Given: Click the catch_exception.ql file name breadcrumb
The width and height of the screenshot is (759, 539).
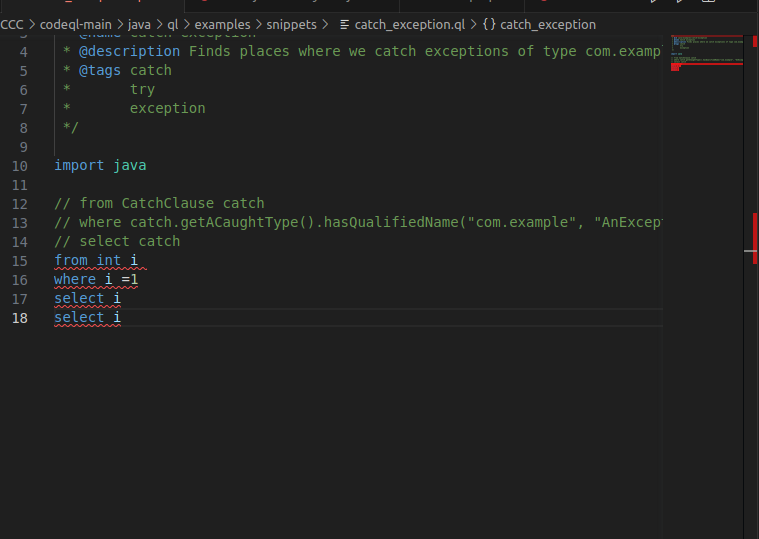Looking at the screenshot, I should 403,24.
